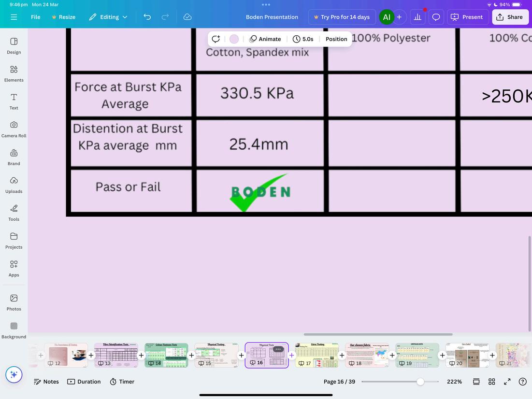
Task: Set page duration 5.0s
Action: pyautogui.click(x=303, y=39)
